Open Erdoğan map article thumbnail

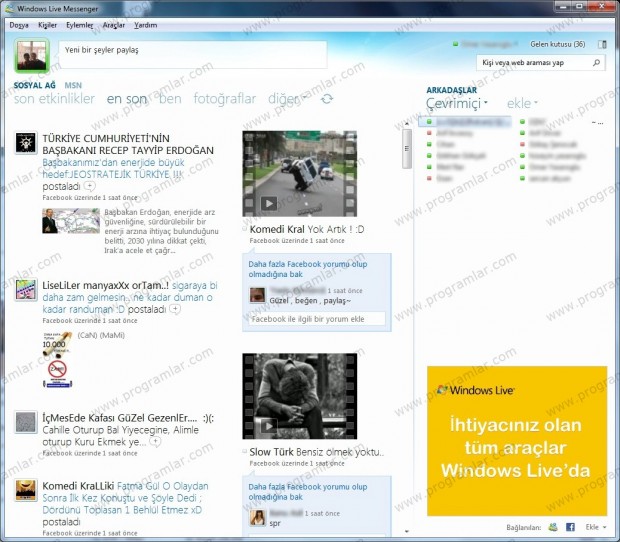point(71,221)
